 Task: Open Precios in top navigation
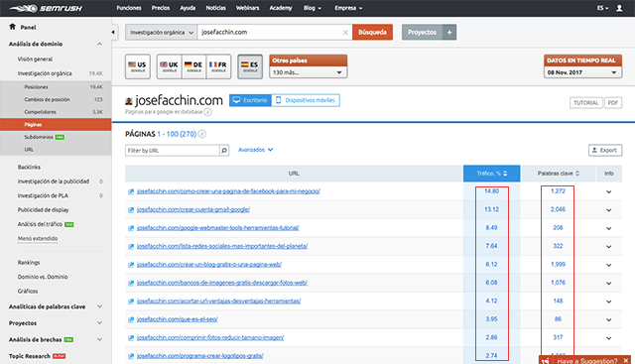[x=161, y=8]
